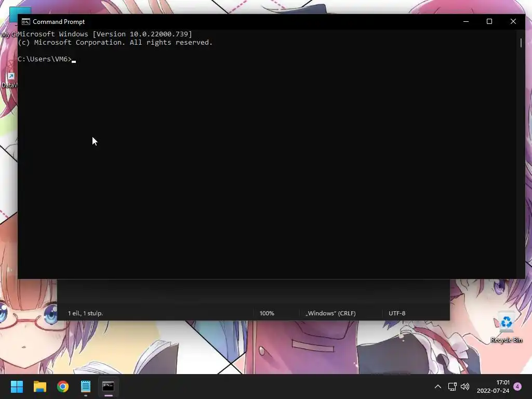Click the Windows version text line
This screenshot has height=399, width=532.
(105, 34)
